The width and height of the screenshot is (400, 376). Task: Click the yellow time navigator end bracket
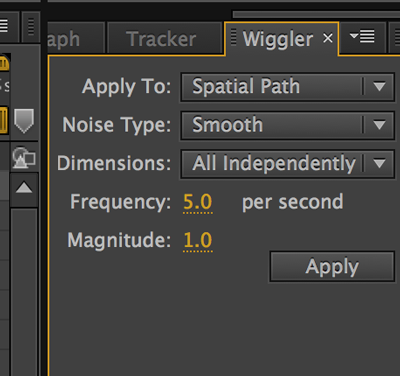click(4, 63)
